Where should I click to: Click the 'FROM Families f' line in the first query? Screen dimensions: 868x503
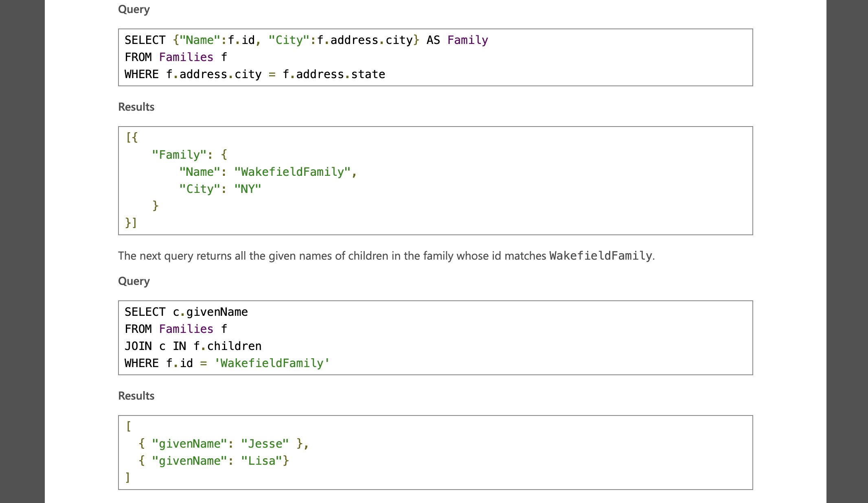pyautogui.click(x=176, y=57)
